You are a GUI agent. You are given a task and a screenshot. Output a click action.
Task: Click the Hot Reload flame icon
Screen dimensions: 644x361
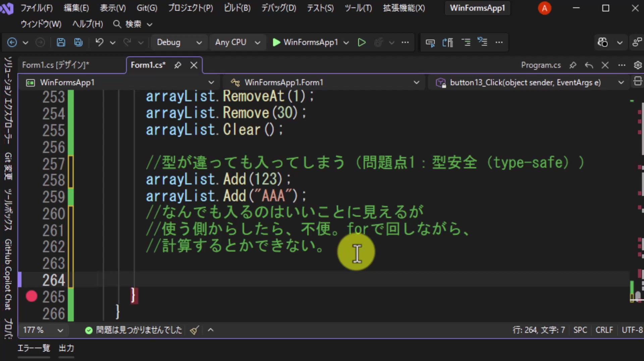click(x=378, y=42)
